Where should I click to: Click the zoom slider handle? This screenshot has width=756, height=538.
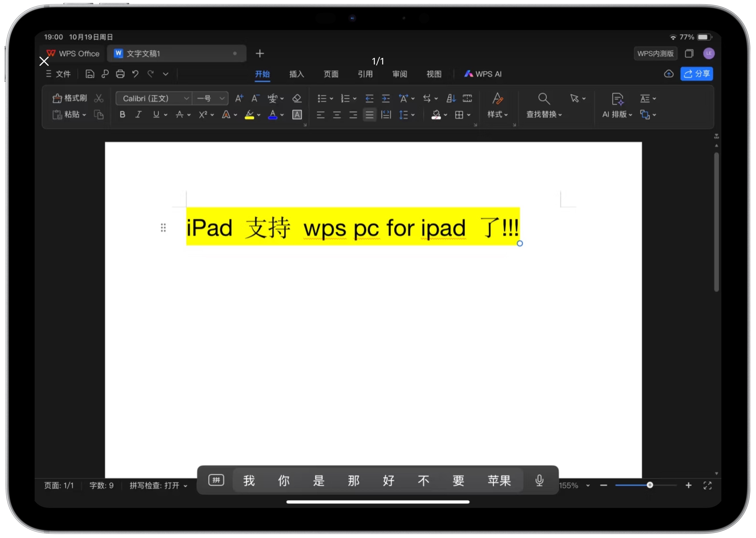click(650, 485)
